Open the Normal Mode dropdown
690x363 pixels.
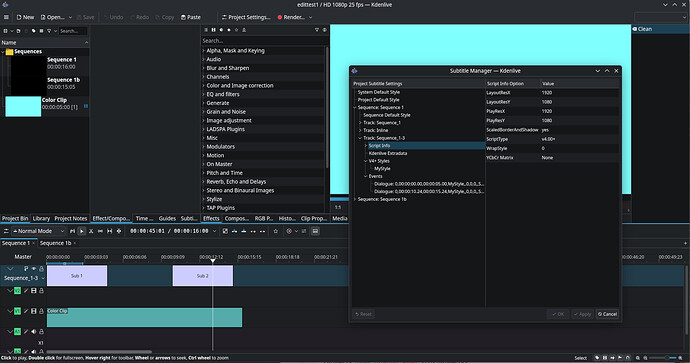click(38, 231)
